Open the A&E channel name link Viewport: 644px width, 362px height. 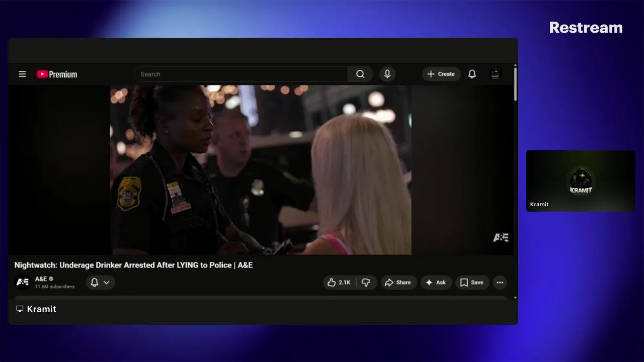(41, 279)
